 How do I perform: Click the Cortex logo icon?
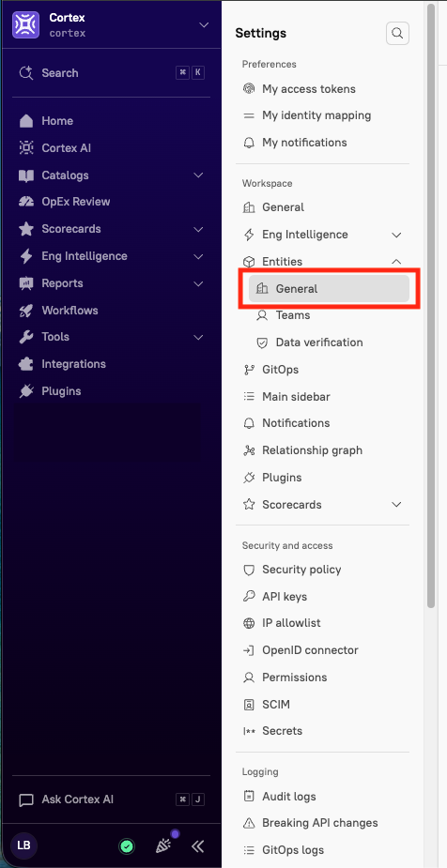tap(25, 25)
